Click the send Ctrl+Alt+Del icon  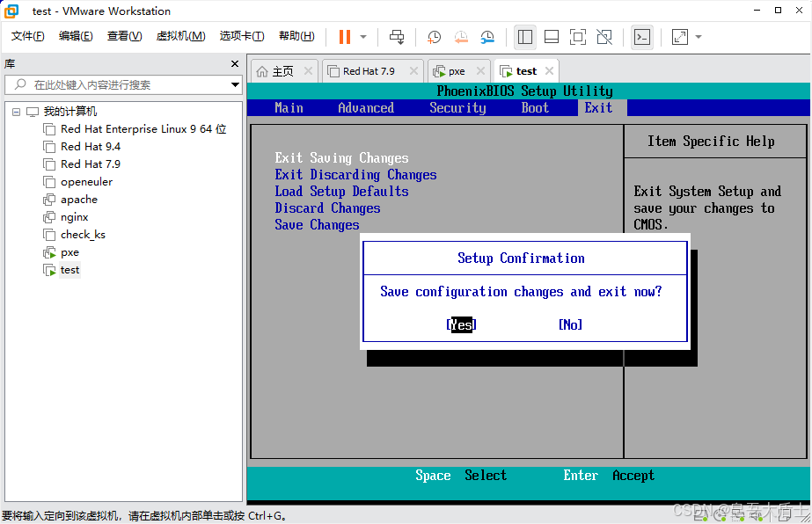coord(397,37)
